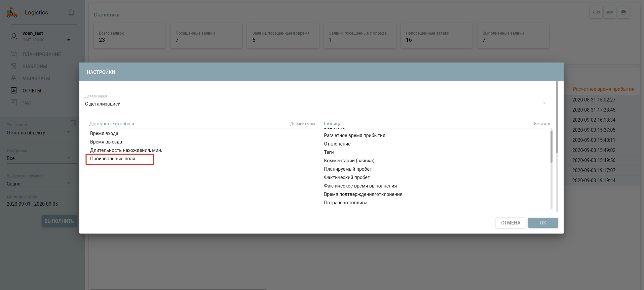The width and height of the screenshot is (644, 290).
Task: Click the table columns list scrollbar
Action: pos(551,147)
